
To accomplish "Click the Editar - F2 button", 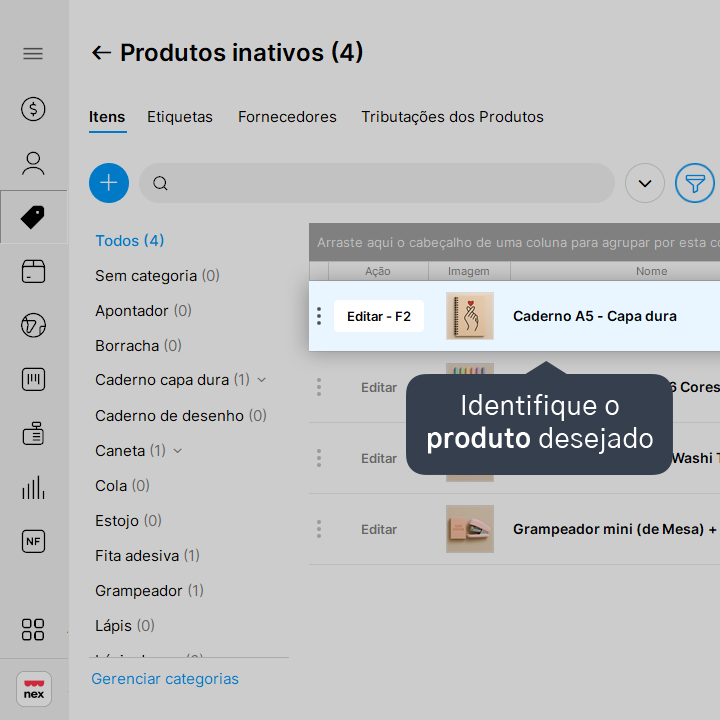I will (379, 316).
